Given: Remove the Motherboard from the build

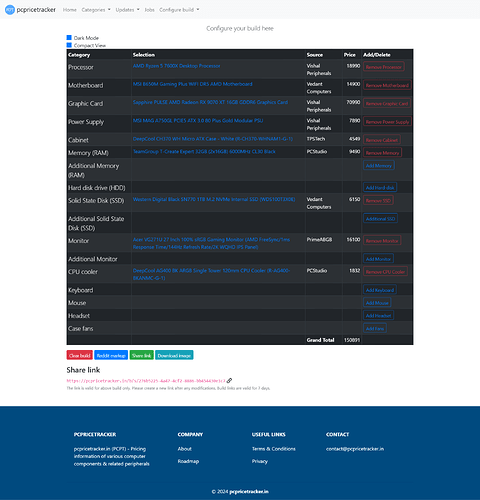Looking at the screenshot, I should [387, 85].
